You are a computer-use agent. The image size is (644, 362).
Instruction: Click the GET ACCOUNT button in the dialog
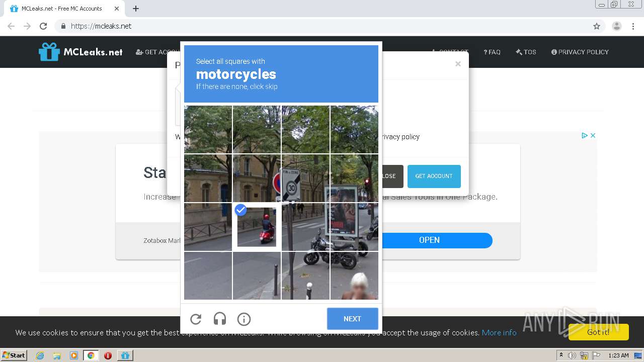(434, 176)
